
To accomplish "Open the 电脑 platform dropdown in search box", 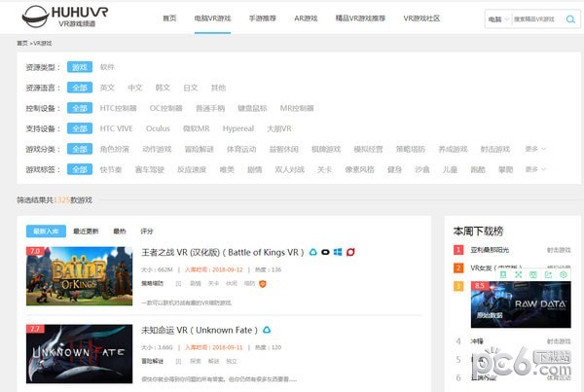I will click(x=498, y=19).
